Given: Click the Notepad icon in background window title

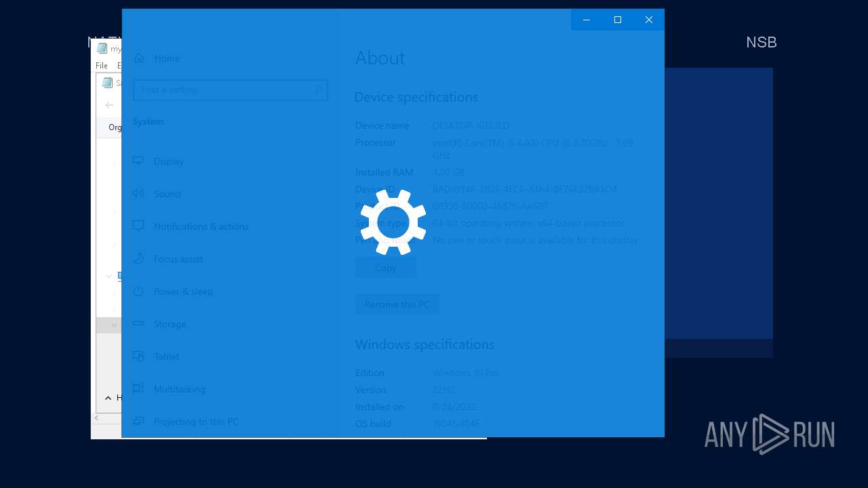Looking at the screenshot, I should click(102, 49).
